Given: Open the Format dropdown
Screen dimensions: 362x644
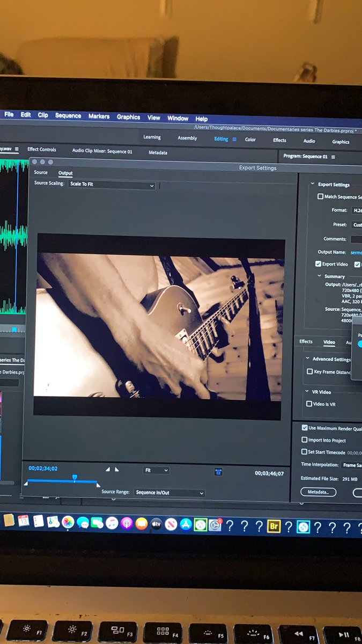Looking at the screenshot, I should coord(357,210).
